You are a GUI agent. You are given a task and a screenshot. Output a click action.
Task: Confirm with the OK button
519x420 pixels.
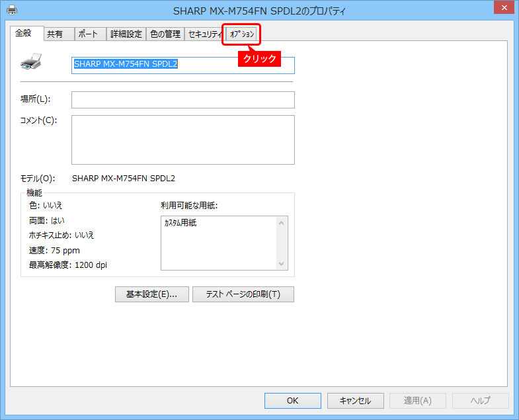pyautogui.click(x=292, y=400)
